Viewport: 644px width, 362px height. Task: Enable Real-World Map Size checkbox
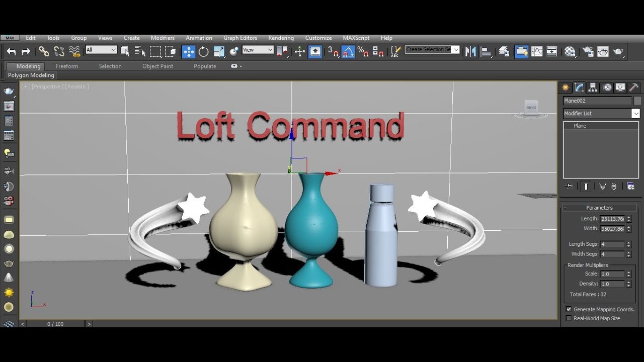tap(569, 318)
